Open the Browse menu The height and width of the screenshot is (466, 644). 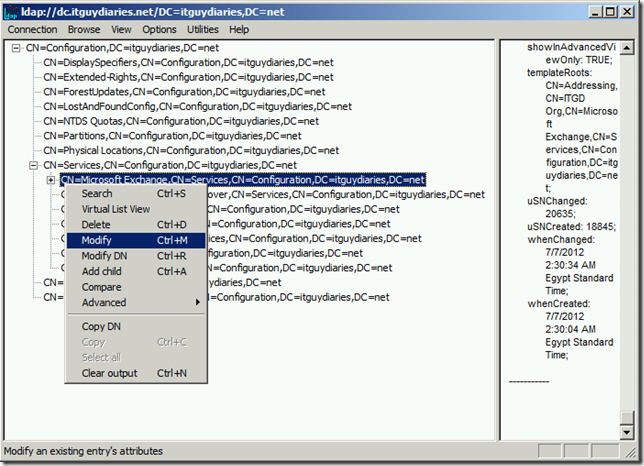coord(84,30)
